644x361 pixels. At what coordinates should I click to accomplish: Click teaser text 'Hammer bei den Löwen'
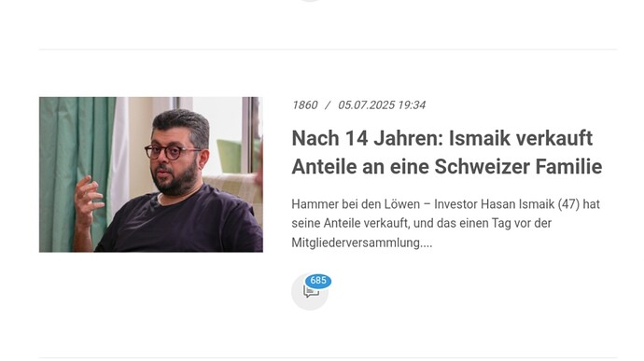coord(356,204)
